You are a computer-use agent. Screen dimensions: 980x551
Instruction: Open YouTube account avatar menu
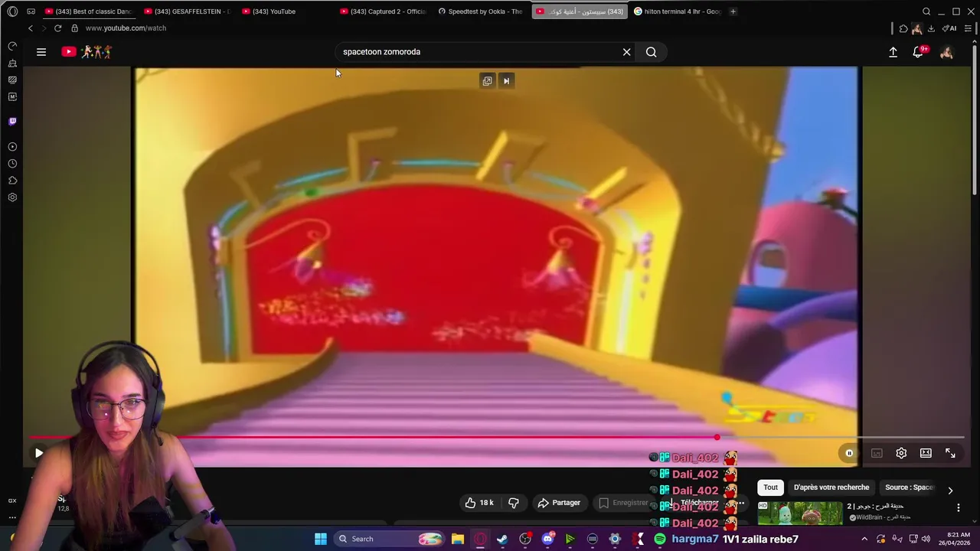point(946,52)
